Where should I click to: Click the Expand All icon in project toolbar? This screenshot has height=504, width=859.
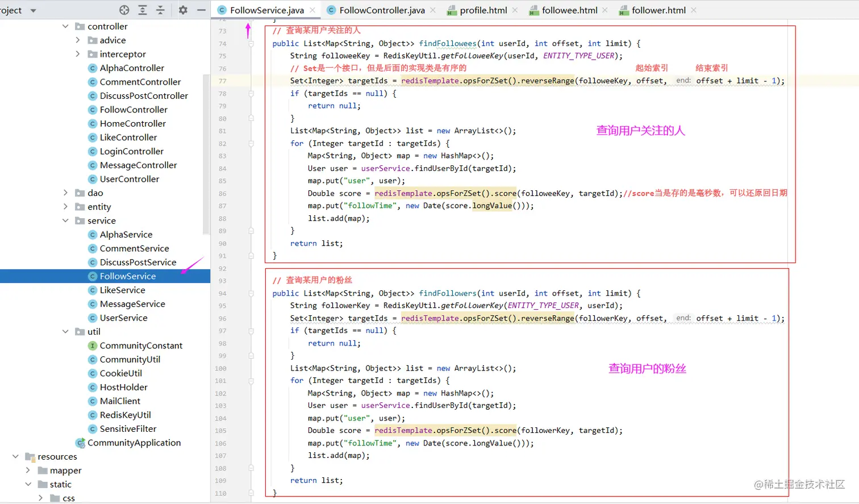[143, 10]
